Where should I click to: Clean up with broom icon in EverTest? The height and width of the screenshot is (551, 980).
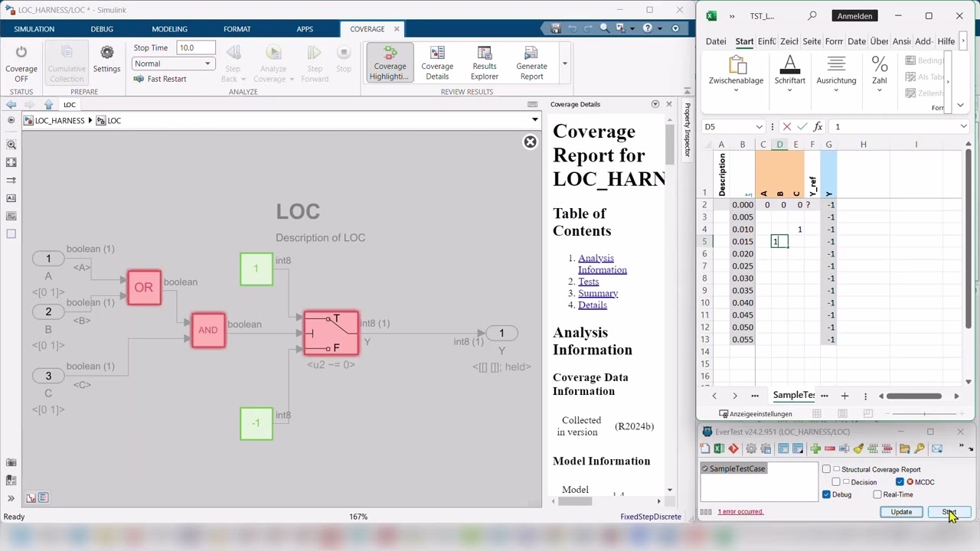tap(859, 448)
